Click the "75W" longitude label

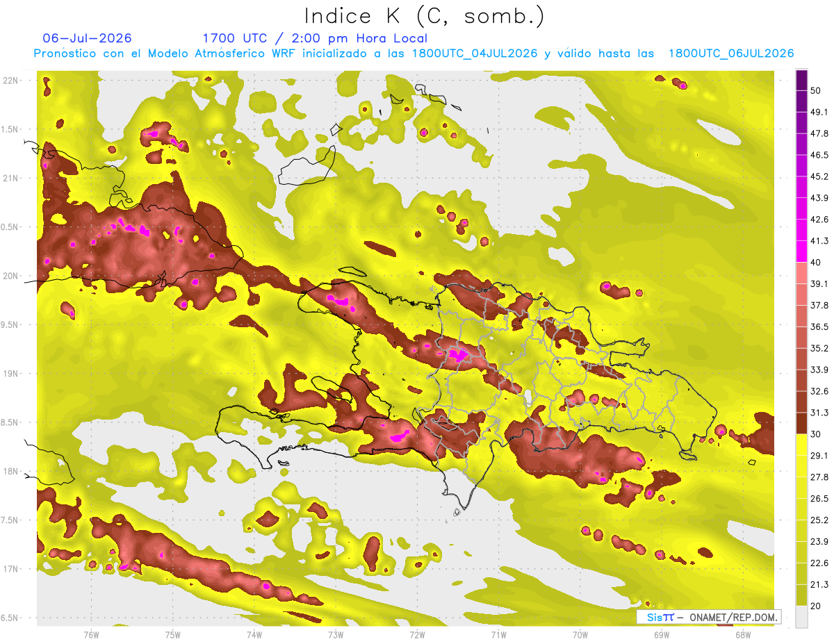(x=172, y=634)
